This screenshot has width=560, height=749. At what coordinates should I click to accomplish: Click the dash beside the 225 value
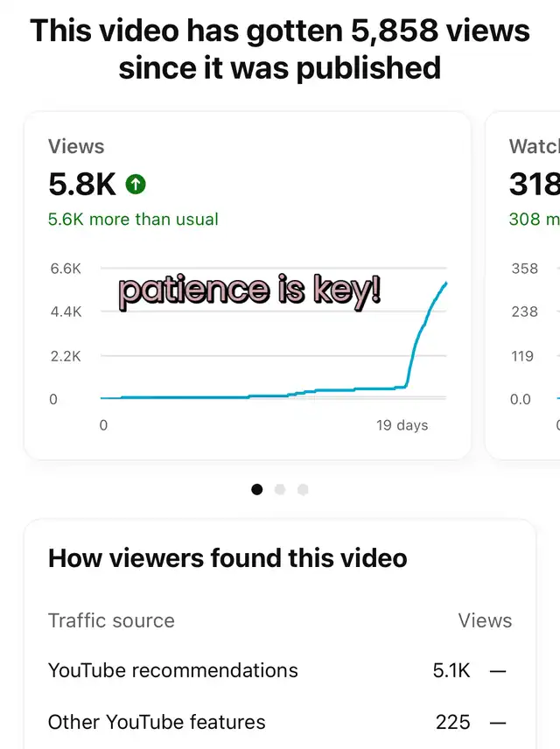tap(498, 723)
